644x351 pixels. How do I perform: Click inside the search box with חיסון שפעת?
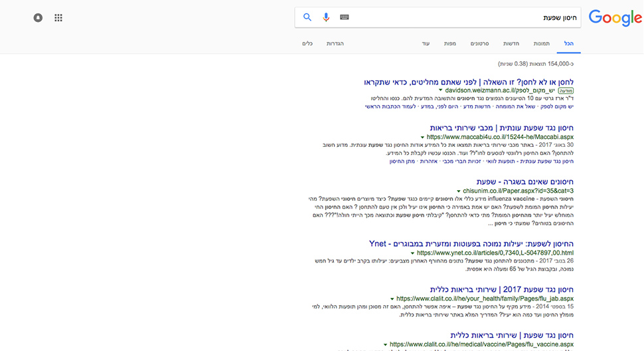438,17
